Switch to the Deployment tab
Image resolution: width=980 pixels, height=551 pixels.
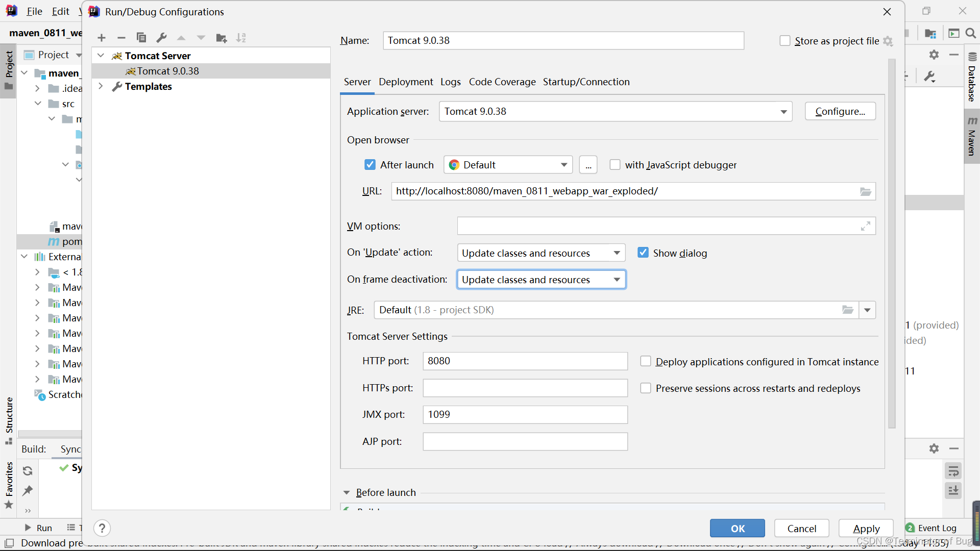(405, 82)
